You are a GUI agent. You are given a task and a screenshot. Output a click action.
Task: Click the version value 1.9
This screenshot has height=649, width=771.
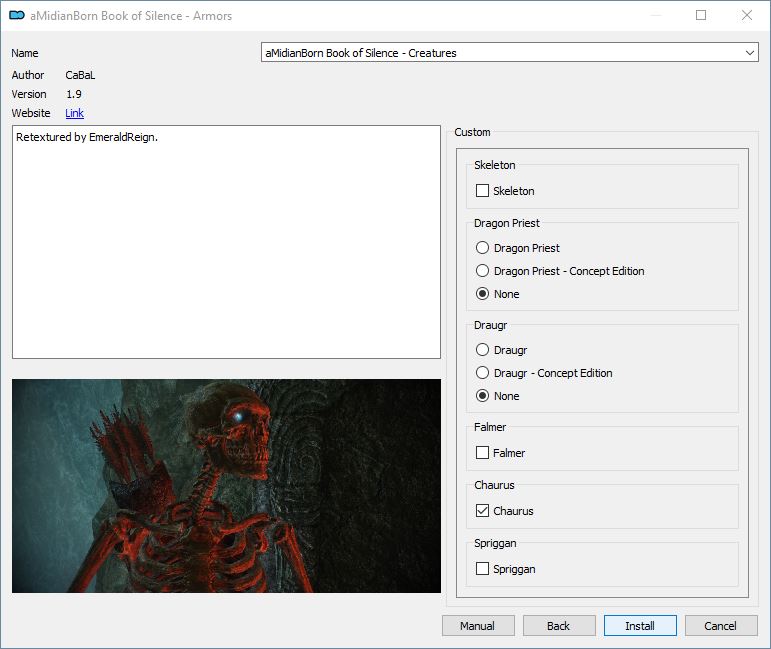tap(74, 94)
